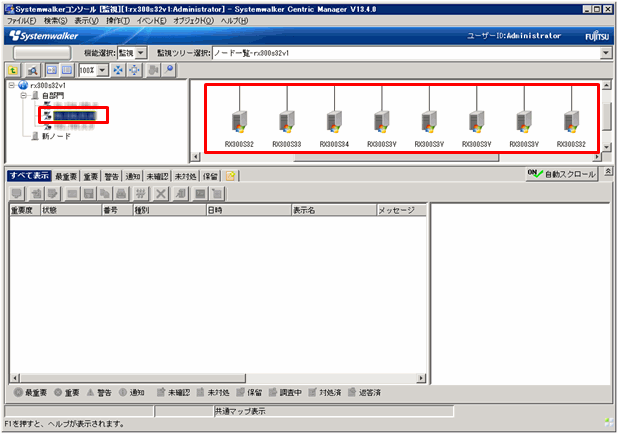
Task: Switch to the 警告 event tab
Action: pos(112,176)
